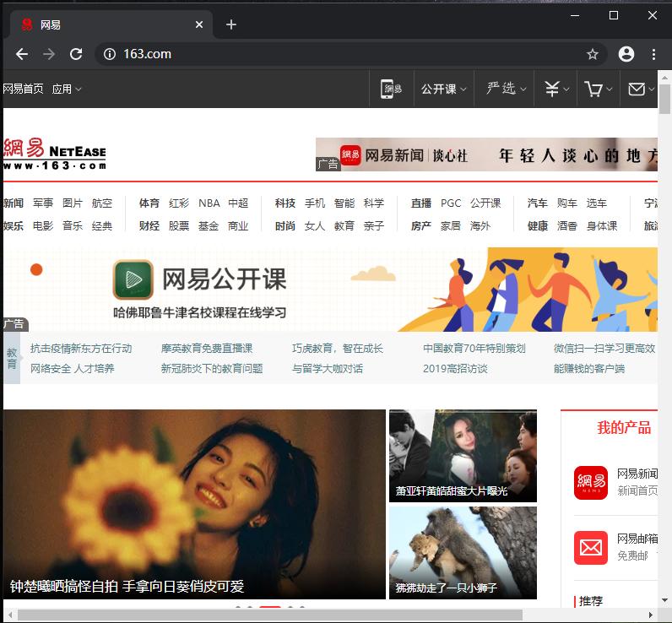Image resolution: width=672 pixels, height=623 pixels.
Task: Open the 健康 link
Action: [x=538, y=225]
